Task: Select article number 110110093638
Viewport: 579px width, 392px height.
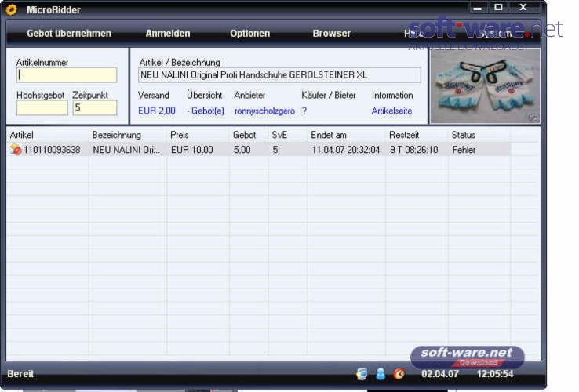Action: pos(52,150)
